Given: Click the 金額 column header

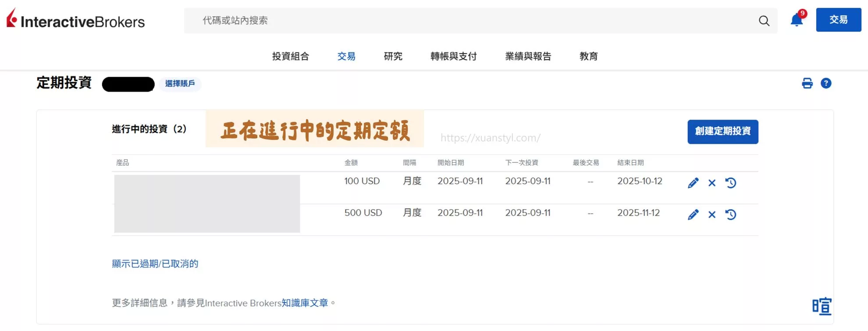Looking at the screenshot, I should (351, 163).
